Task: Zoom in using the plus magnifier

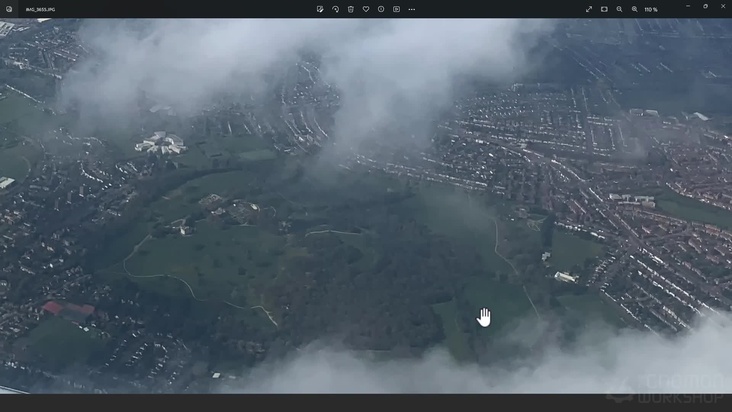Action: click(634, 9)
